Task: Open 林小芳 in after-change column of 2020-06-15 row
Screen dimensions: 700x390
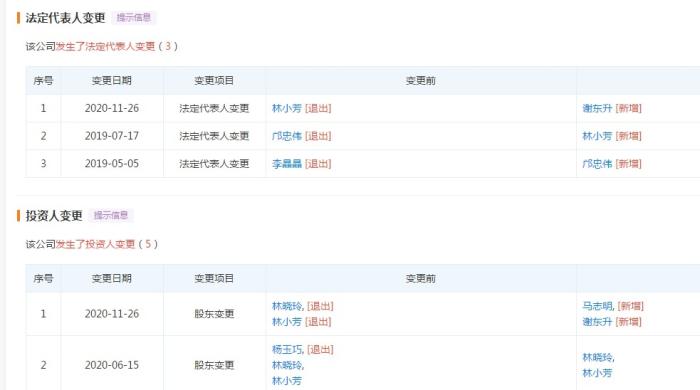Action: tap(597, 373)
